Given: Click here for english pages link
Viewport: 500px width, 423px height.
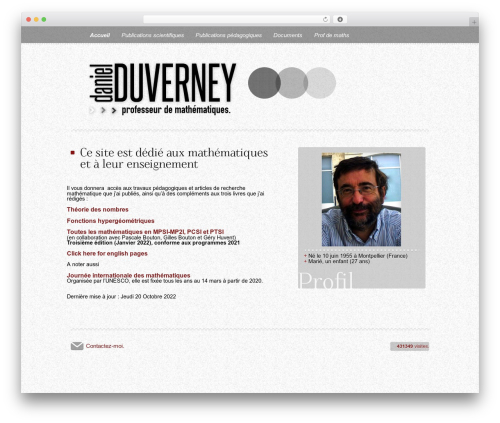Looking at the screenshot, I should 107,254.
